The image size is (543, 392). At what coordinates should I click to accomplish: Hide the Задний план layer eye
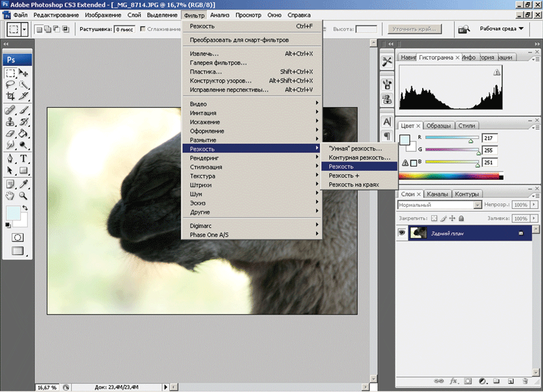click(x=402, y=233)
